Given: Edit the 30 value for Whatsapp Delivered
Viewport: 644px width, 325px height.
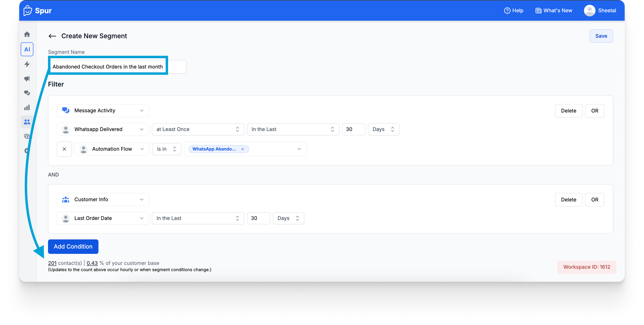Looking at the screenshot, I should coord(353,129).
